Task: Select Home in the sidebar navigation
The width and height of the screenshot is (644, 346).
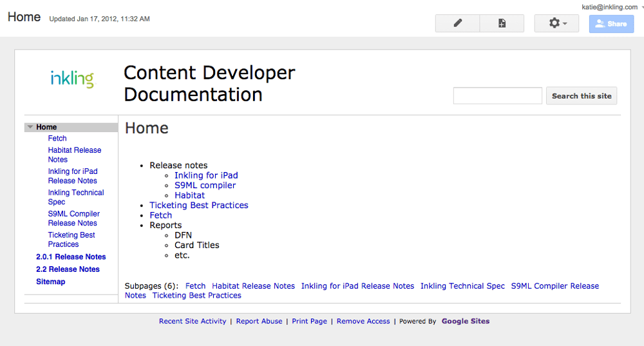Action: click(46, 127)
